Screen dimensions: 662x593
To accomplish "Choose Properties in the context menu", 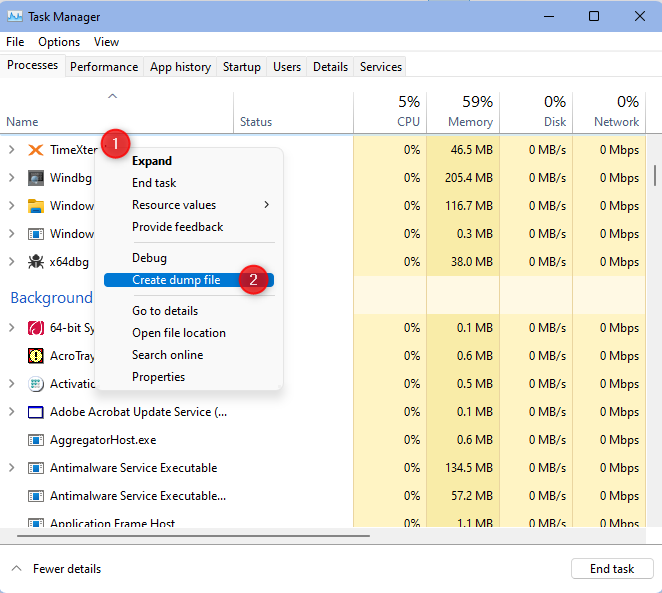I will click(189, 377).
